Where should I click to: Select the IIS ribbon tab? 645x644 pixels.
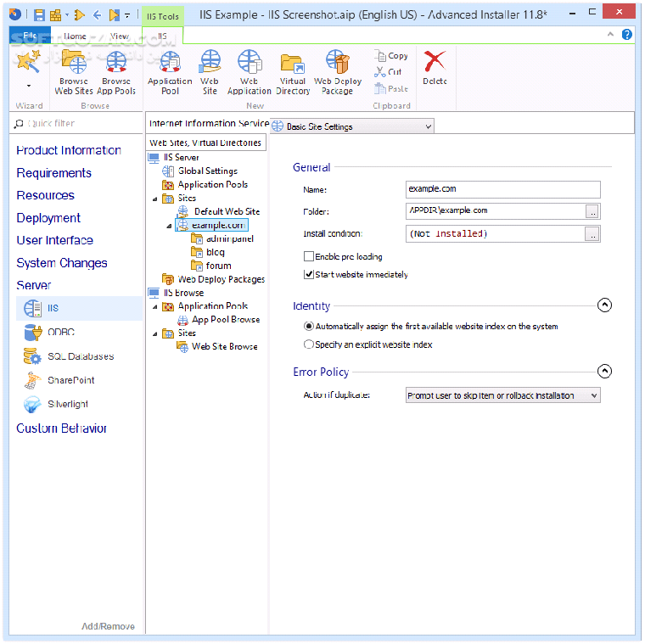(x=162, y=36)
